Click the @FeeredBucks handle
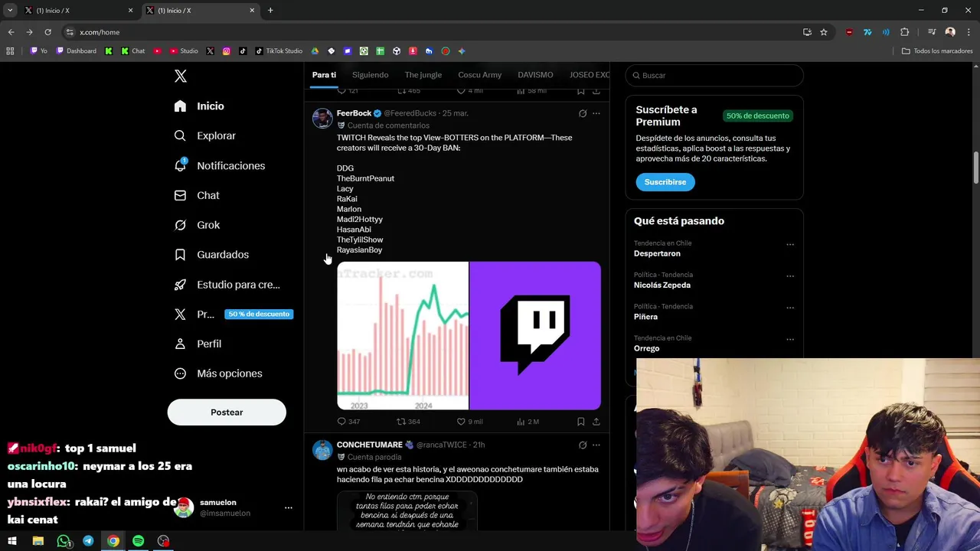This screenshot has height=551, width=980. click(410, 113)
